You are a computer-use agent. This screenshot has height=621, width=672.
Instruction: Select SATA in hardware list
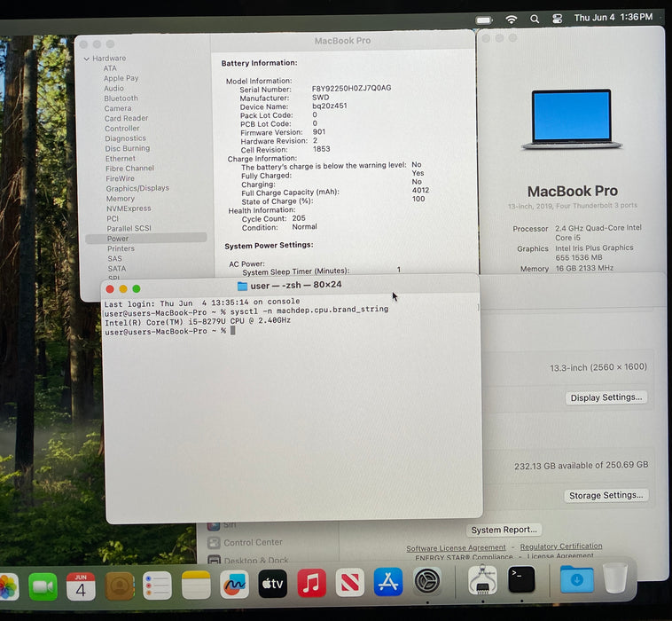pyautogui.click(x=117, y=269)
